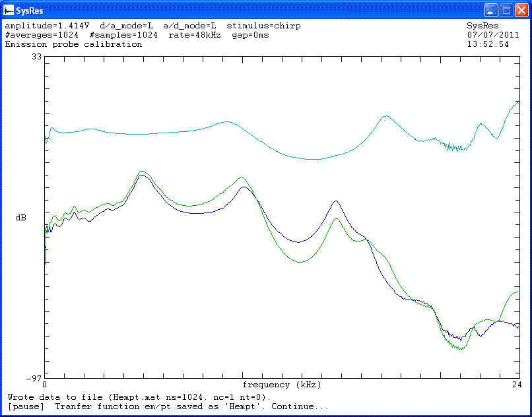The height and width of the screenshot is (417, 532).
Task: Minimize the SysRes window
Action: click(x=490, y=11)
